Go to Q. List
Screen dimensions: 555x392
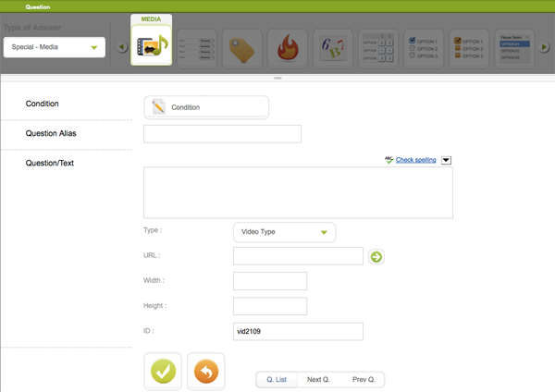277,380
